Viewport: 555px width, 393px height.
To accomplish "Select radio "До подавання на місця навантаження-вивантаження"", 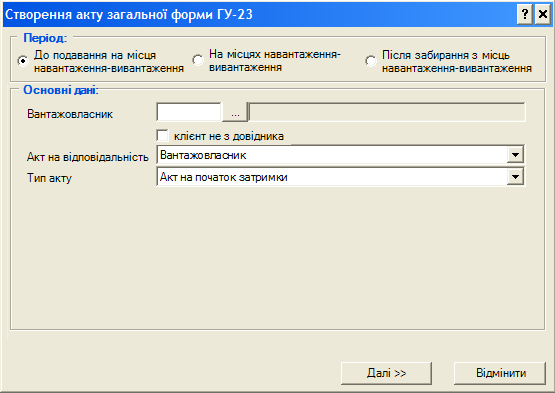I will click(x=23, y=61).
